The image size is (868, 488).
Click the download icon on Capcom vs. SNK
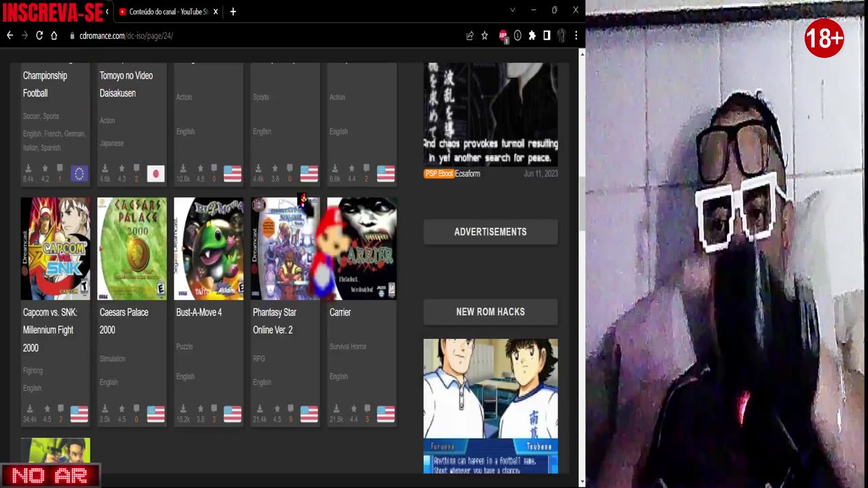[29, 409]
